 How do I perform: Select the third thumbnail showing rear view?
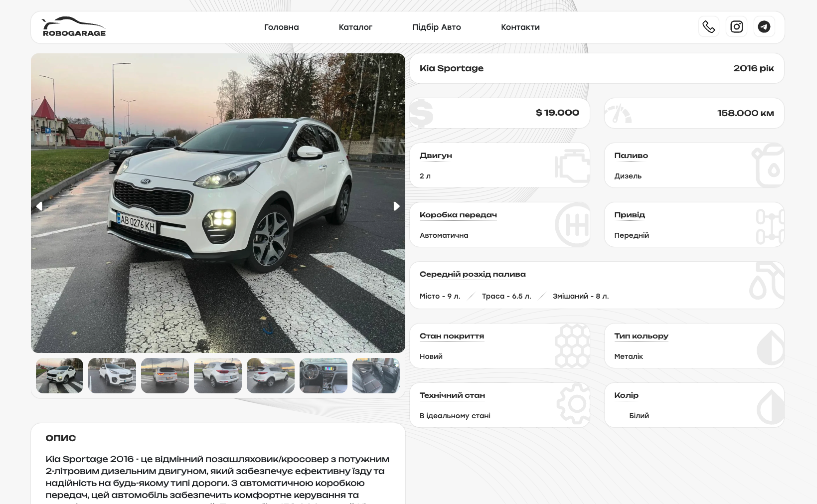[x=165, y=375]
